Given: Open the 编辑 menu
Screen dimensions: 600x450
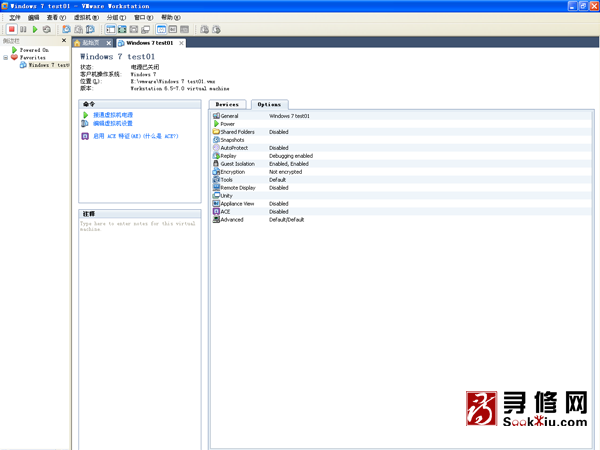Looking at the screenshot, I should point(34,18).
